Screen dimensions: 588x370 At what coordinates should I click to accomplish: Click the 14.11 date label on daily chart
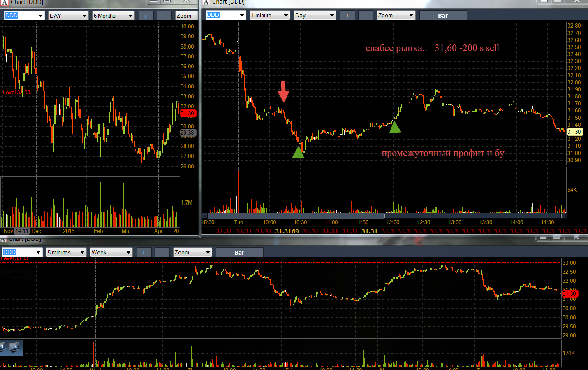pyautogui.click(x=22, y=231)
